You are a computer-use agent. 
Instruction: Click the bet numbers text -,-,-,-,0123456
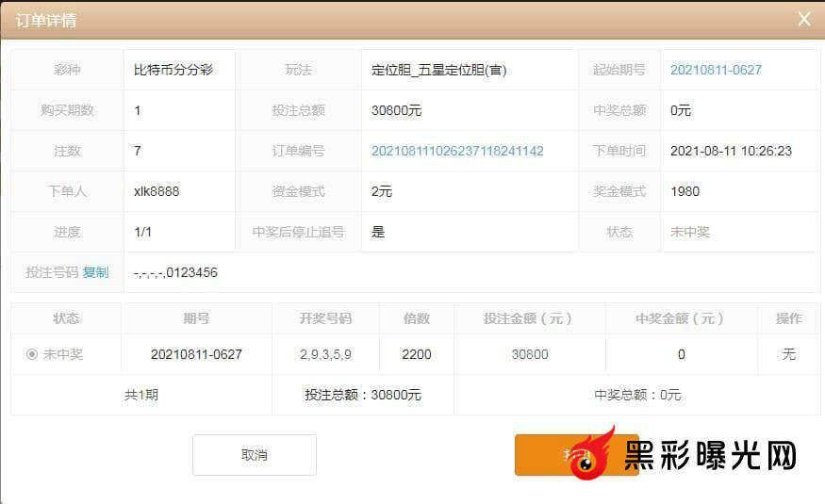176,273
